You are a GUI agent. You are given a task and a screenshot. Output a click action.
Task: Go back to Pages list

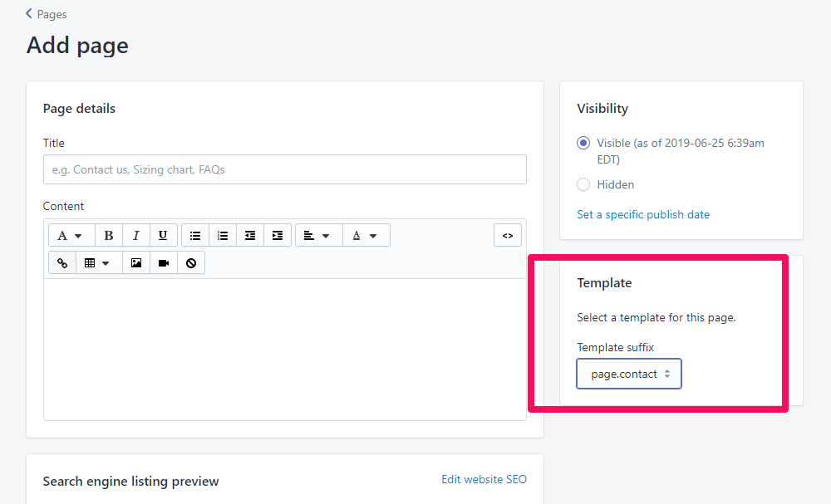point(46,14)
